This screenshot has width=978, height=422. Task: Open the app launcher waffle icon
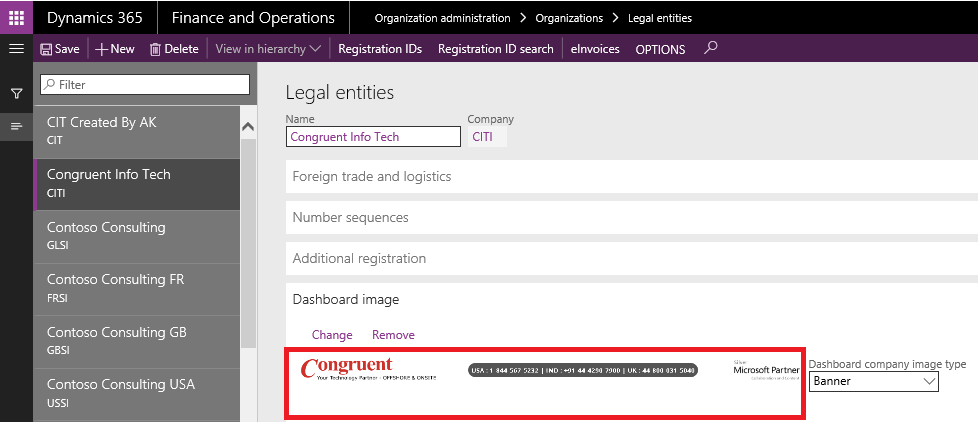[16, 17]
